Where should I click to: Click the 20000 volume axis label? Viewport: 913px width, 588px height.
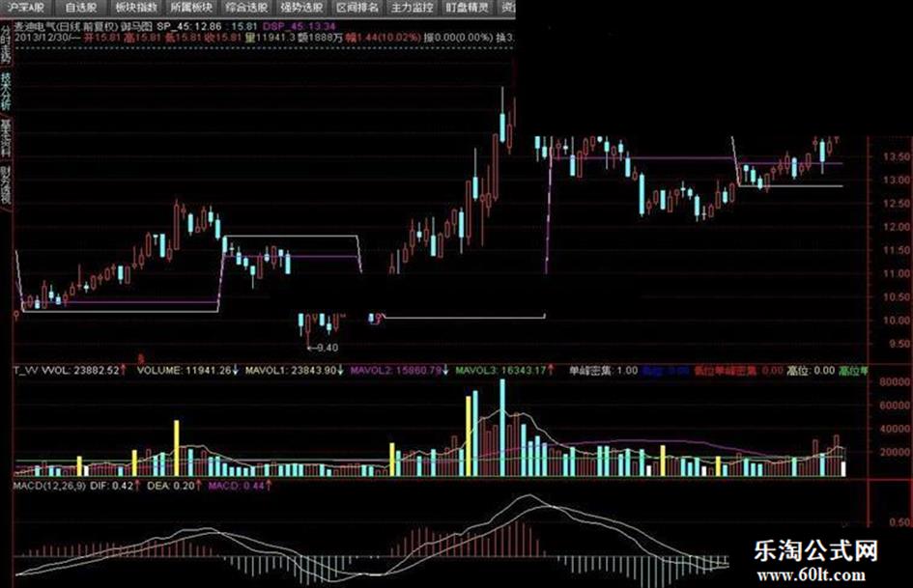(x=895, y=452)
